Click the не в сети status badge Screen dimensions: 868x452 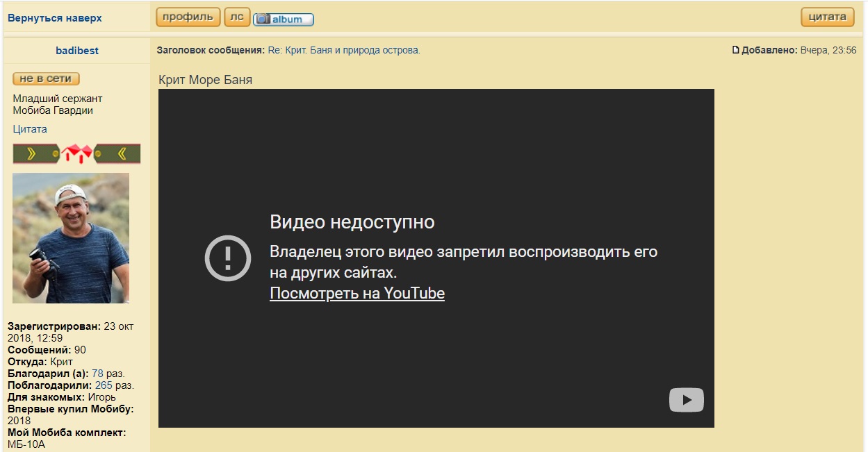click(46, 78)
